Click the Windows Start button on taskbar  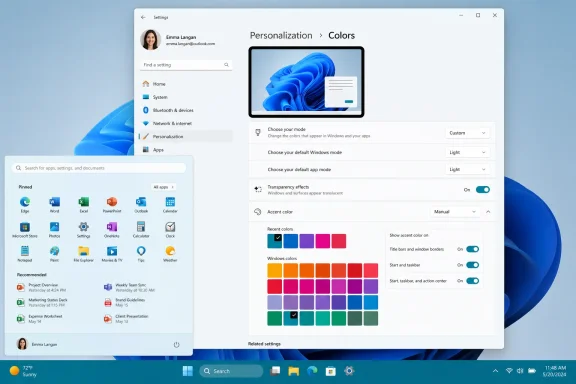coord(188,371)
